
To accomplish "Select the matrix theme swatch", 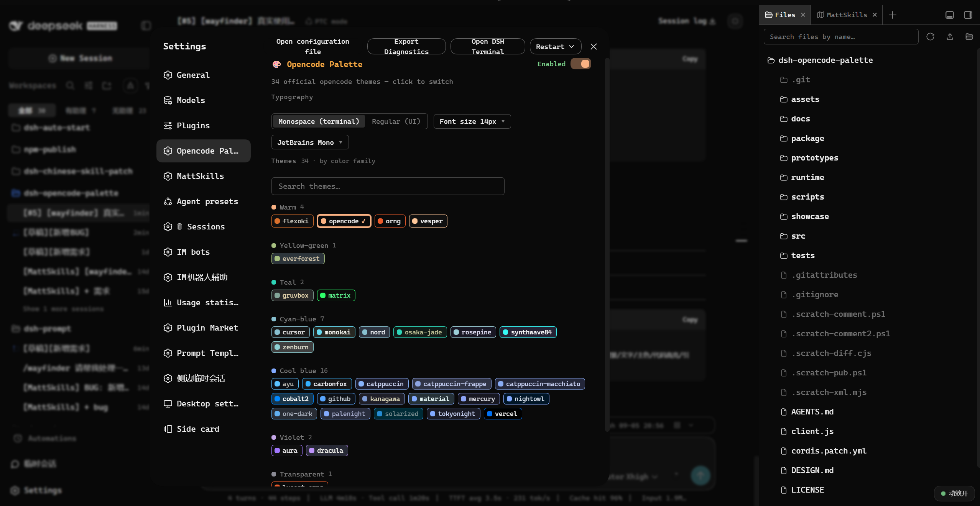I will click(336, 295).
